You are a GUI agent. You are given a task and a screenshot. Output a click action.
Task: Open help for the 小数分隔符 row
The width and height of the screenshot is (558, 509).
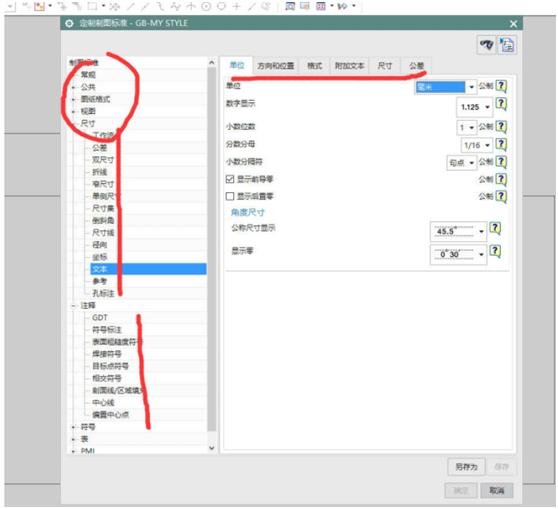[501, 162]
